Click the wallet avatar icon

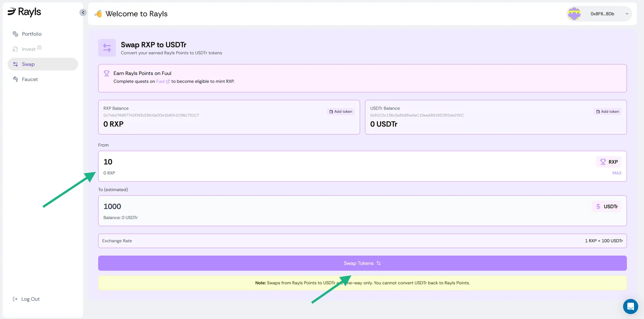coord(574,14)
